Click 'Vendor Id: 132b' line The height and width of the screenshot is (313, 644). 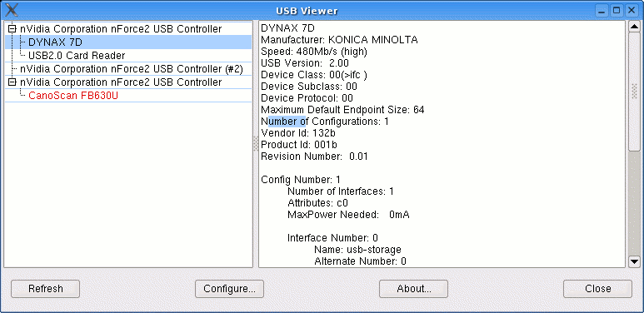[x=298, y=133]
